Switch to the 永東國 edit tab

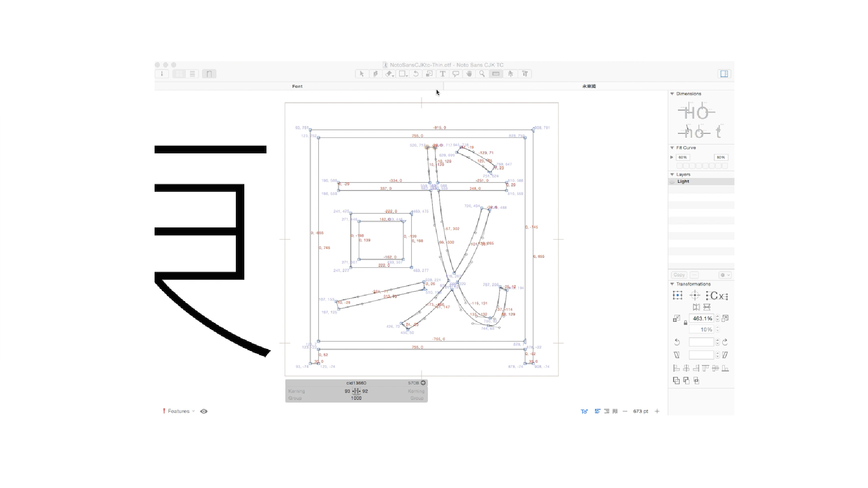click(x=589, y=86)
